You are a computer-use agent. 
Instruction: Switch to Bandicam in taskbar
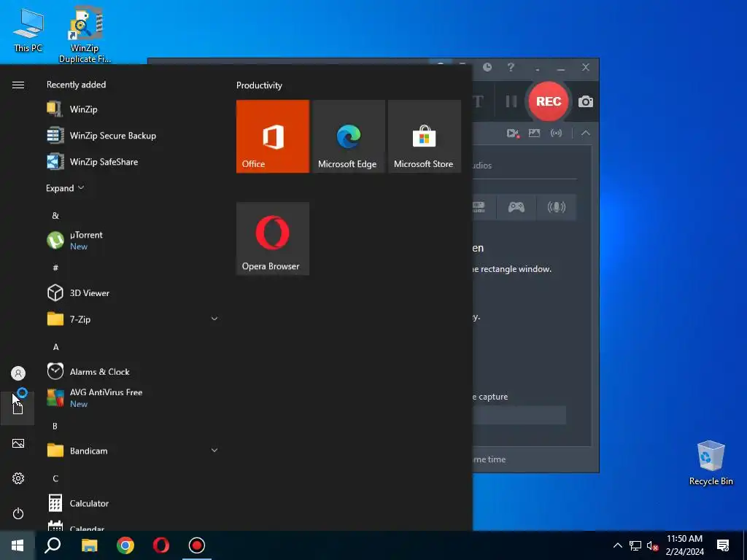tap(197, 545)
